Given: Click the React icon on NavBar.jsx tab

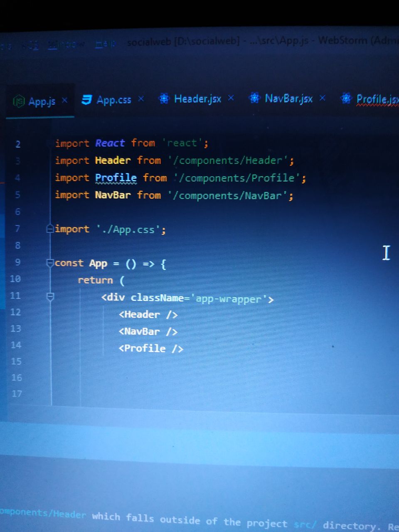Looking at the screenshot, I should (x=254, y=98).
